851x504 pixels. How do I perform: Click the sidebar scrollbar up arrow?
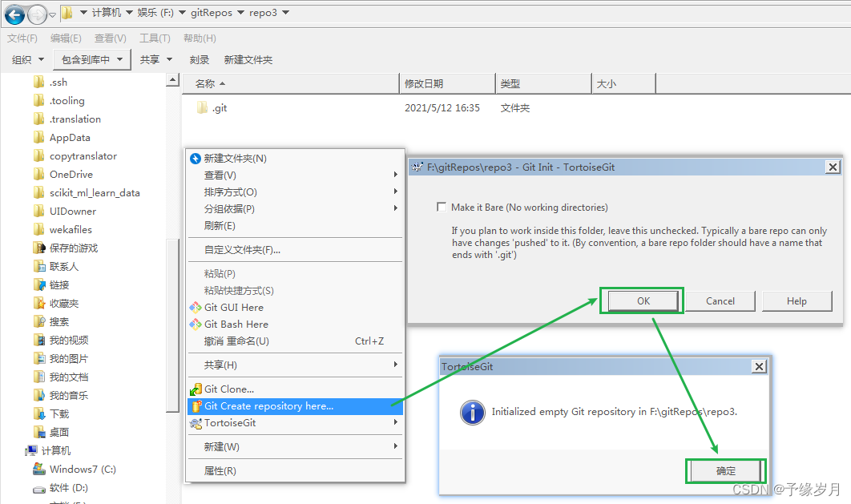[x=172, y=80]
